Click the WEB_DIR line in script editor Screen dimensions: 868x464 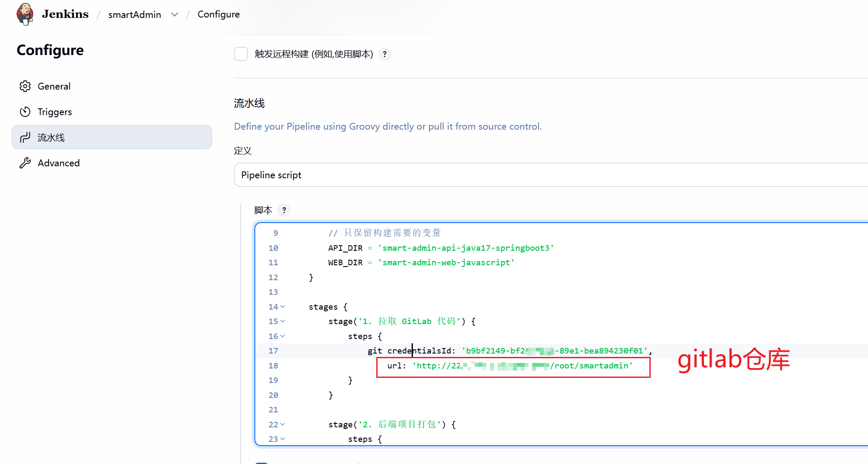click(x=421, y=262)
